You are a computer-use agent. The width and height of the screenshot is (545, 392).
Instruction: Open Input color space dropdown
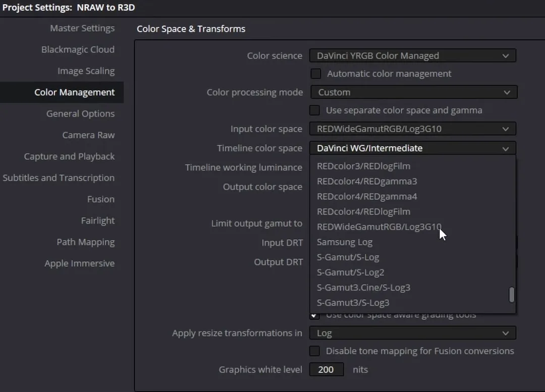coord(413,129)
